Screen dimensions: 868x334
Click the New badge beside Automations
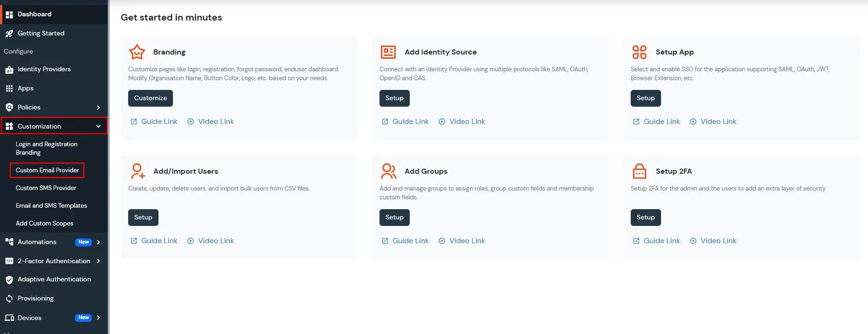coord(83,242)
